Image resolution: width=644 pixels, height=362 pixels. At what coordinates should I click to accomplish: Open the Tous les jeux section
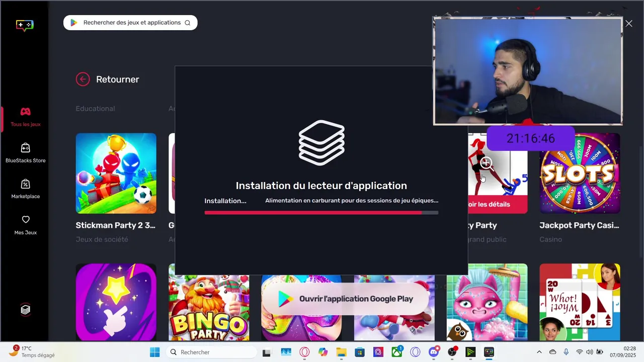click(x=25, y=117)
